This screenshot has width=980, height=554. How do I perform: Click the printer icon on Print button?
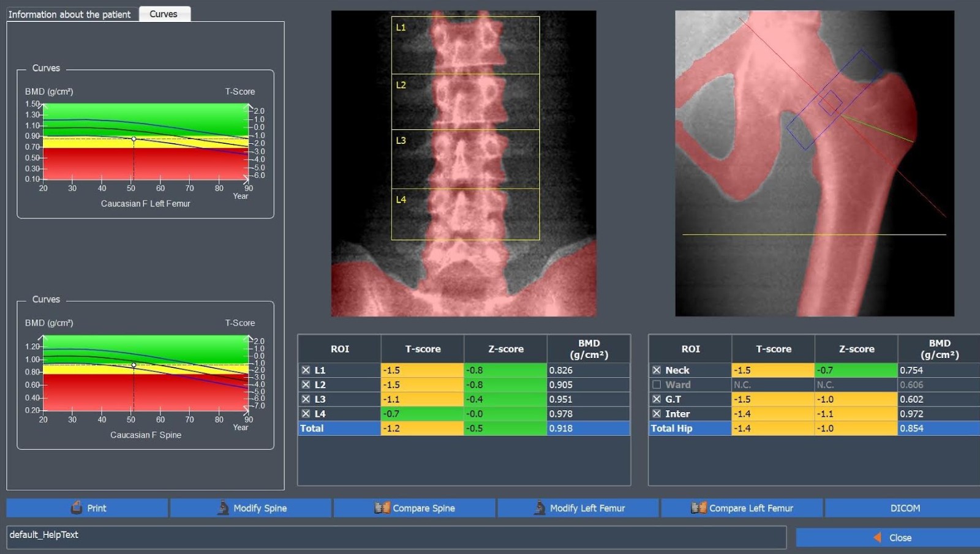[x=77, y=507]
